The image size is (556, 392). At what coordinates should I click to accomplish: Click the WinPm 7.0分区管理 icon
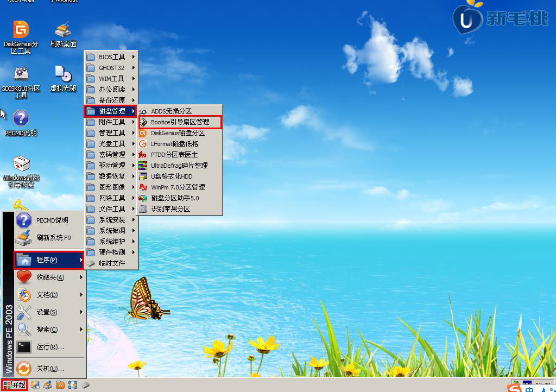[x=143, y=187]
